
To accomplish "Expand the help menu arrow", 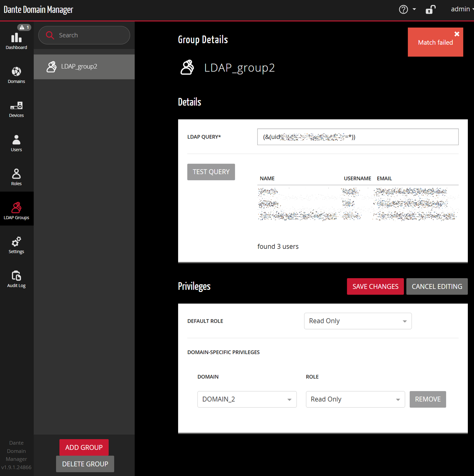I will pos(414,9).
